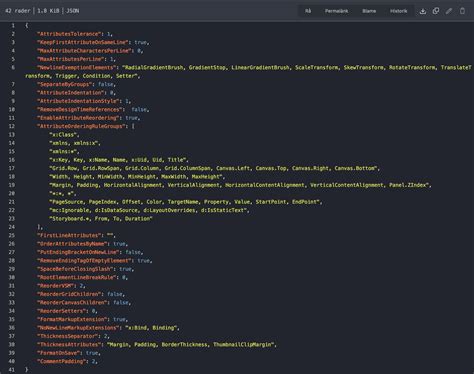The image size is (474, 374).
Task: Click the "42 rader" file info text
Action: tap(18, 11)
